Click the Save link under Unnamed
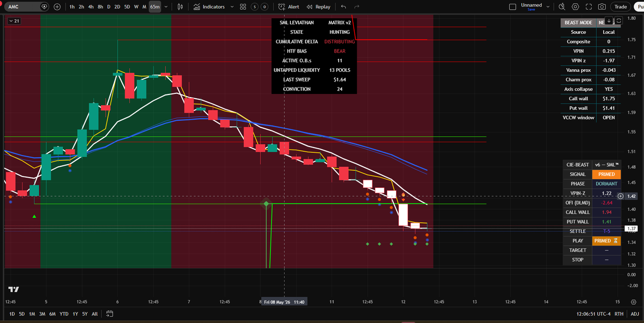The height and width of the screenshot is (323, 644). pos(531,10)
